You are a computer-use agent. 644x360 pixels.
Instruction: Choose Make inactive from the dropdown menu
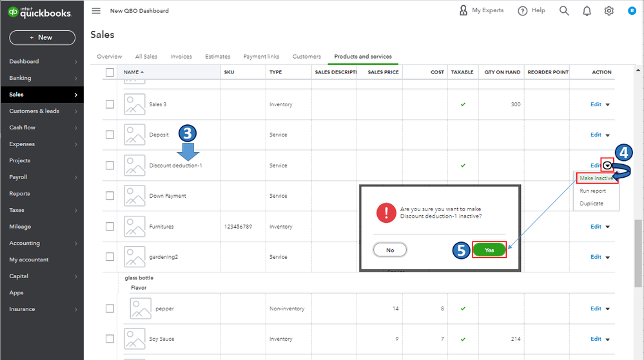coord(596,178)
